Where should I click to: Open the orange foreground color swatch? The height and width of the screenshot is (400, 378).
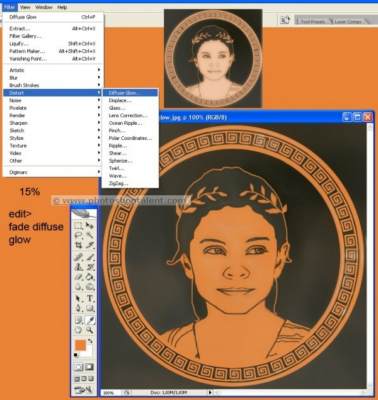(80, 345)
